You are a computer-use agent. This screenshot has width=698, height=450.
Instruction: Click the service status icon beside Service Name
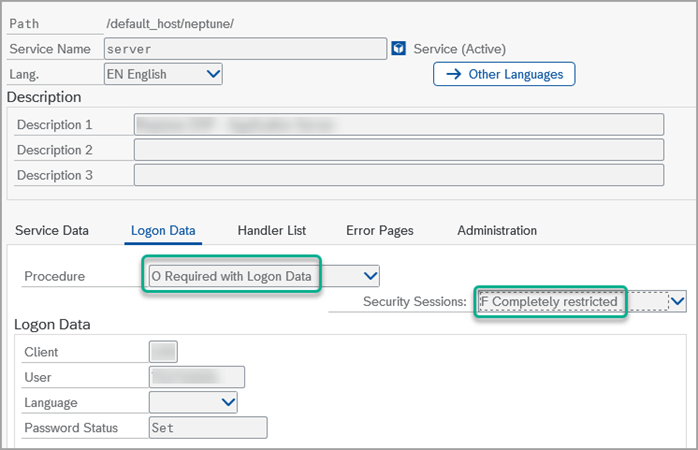tap(399, 48)
